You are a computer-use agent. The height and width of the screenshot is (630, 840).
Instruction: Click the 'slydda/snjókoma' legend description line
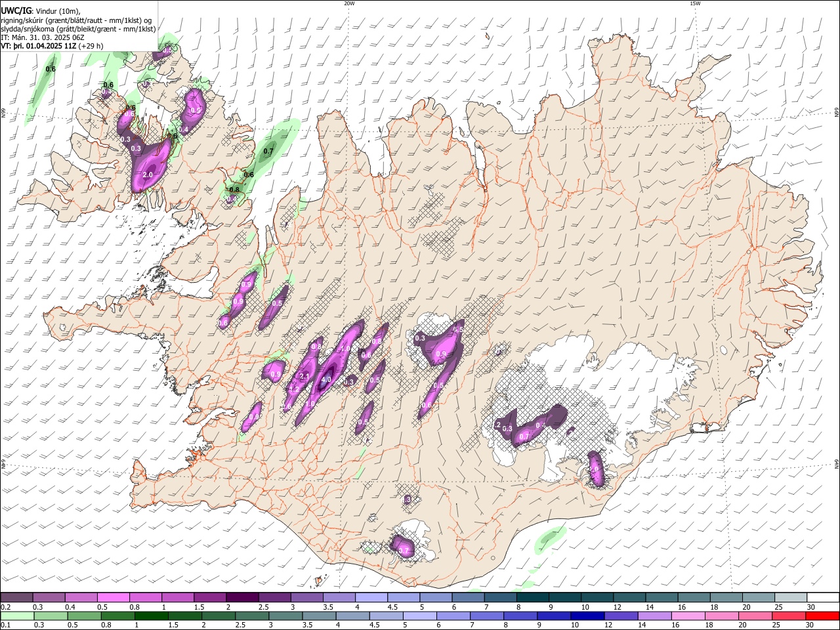click(78, 29)
